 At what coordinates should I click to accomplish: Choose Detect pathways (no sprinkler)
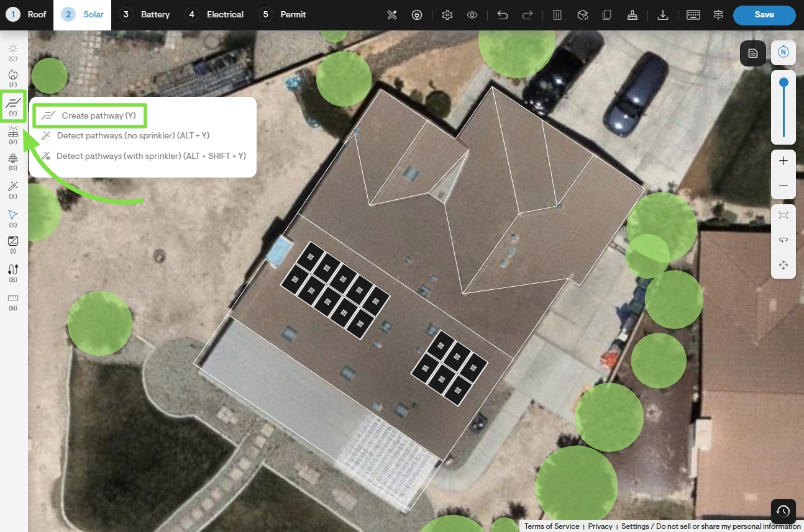(x=126, y=135)
